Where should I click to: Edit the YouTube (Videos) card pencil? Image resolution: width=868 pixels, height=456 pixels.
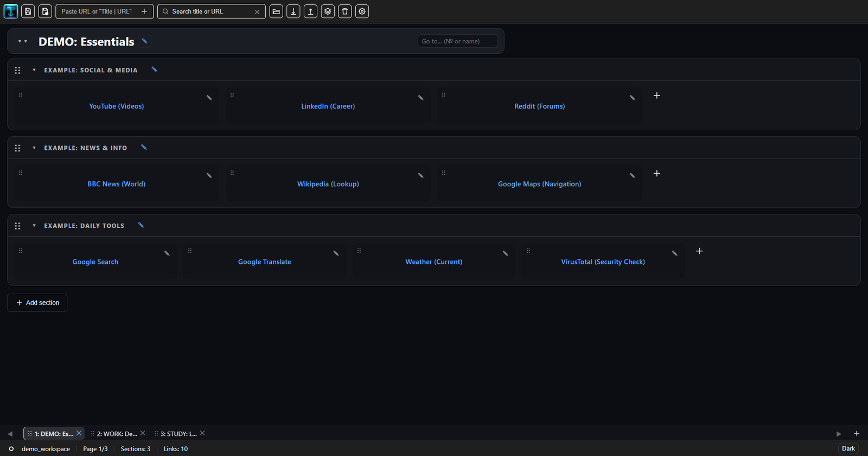(209, 98)
